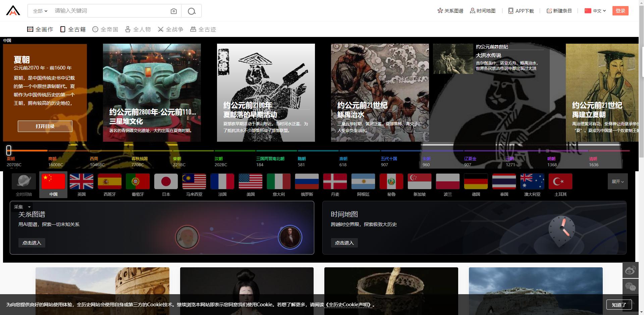
Task: Jump to 西周 1046BC on the timeline
Action: [x=97, y=162]
